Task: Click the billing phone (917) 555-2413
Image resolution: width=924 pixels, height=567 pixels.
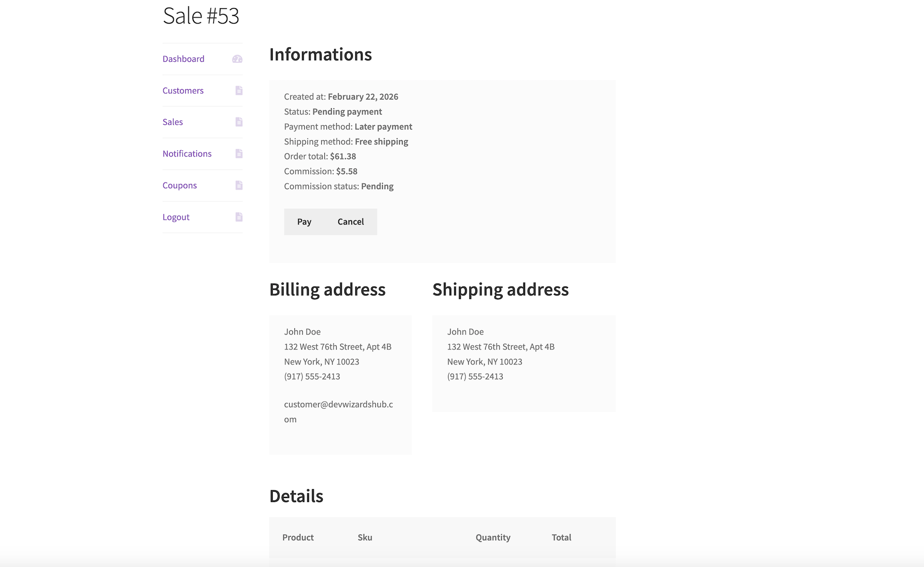Action: (x=312, y=376)
